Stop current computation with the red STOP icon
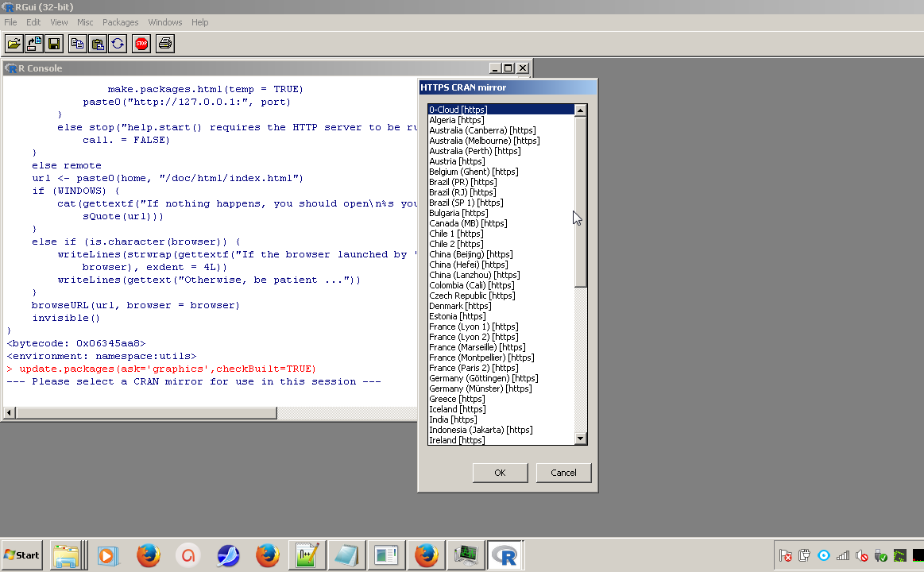The width and height of the screenshot is (924, 572). point(141,44)
